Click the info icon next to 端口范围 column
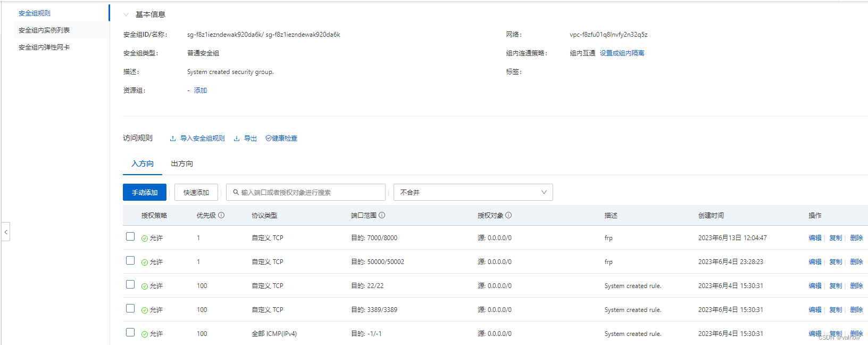This screenshot has width=868, height=345. (382, 216)
